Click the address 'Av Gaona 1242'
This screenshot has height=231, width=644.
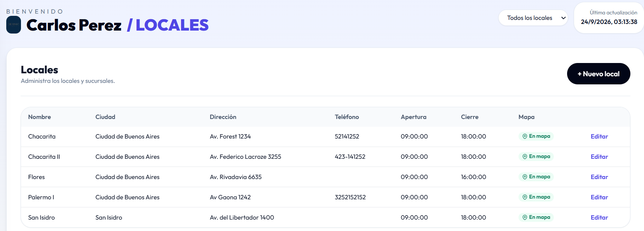[x=230, y=197]
